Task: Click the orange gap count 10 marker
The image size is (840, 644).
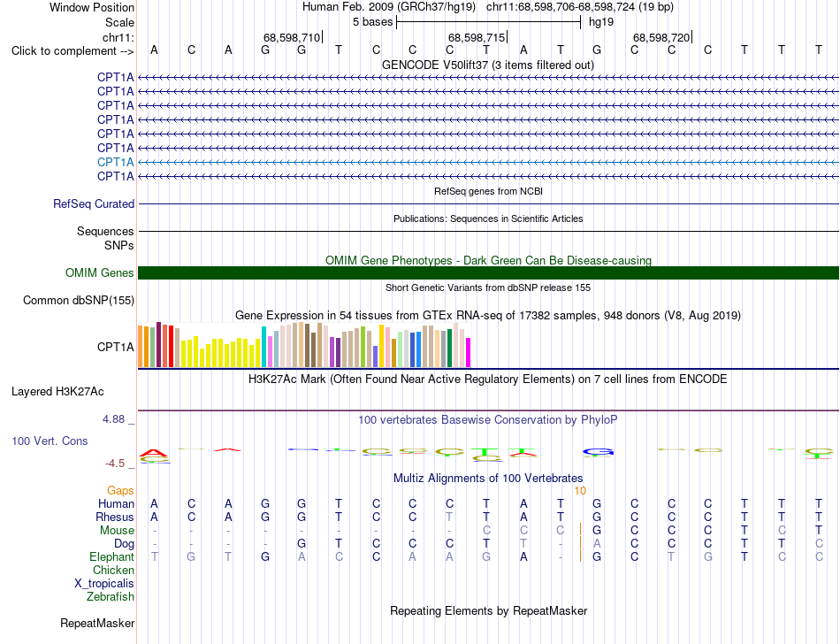Action: [580, 490]
